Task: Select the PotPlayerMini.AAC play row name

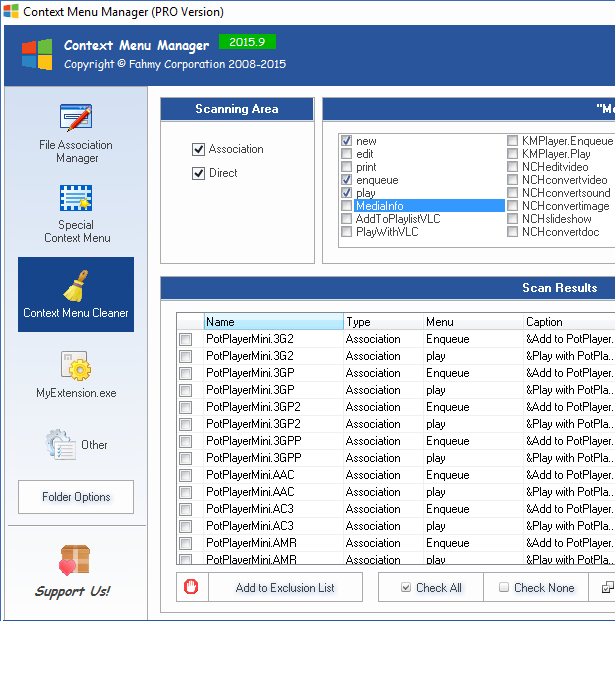Action: [250, 492]
